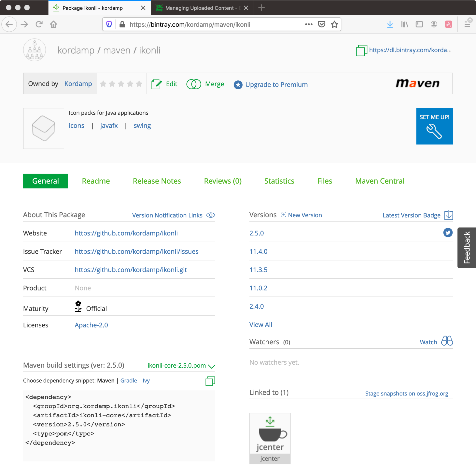Toggle Firefox tracking protection shield
The height and width of the screenshot is (465, 476).
(109, 24)
